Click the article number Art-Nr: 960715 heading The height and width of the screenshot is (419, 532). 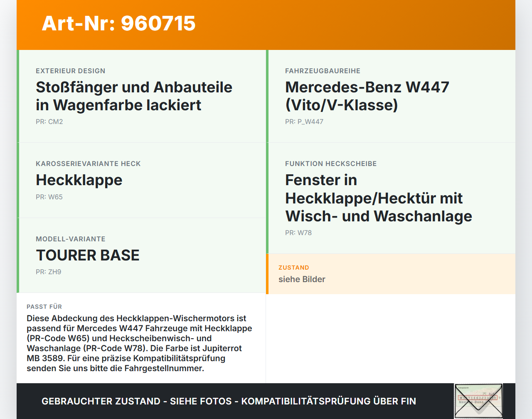pos(118,24)
